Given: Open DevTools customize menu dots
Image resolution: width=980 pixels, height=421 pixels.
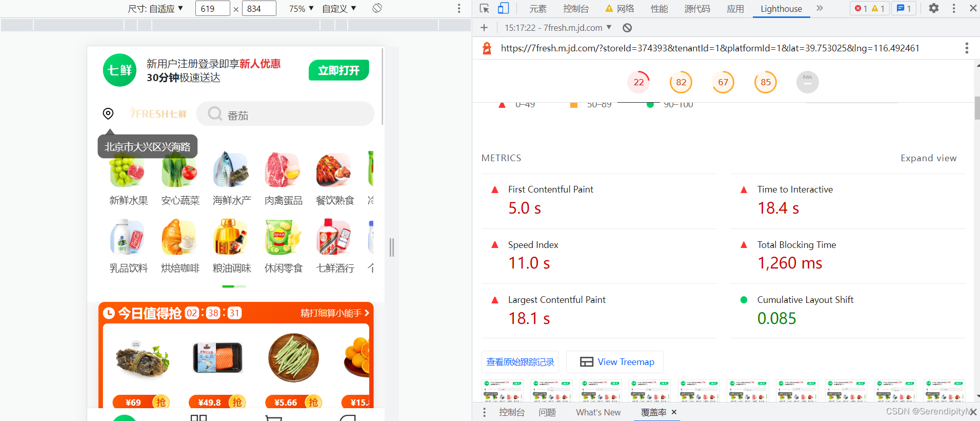Looking at the screenshot, I should [954, 8].
